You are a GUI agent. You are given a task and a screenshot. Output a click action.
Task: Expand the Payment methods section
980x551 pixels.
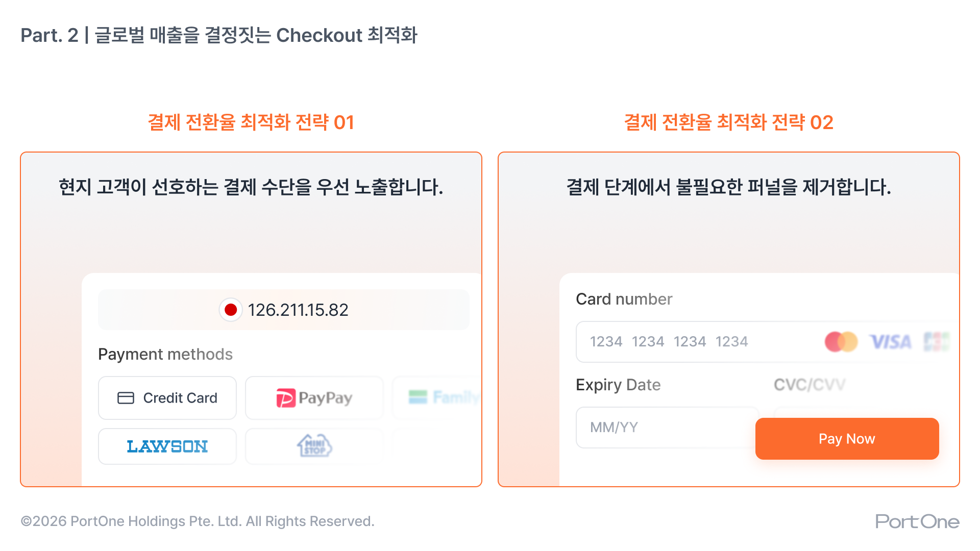pos(165,354)
